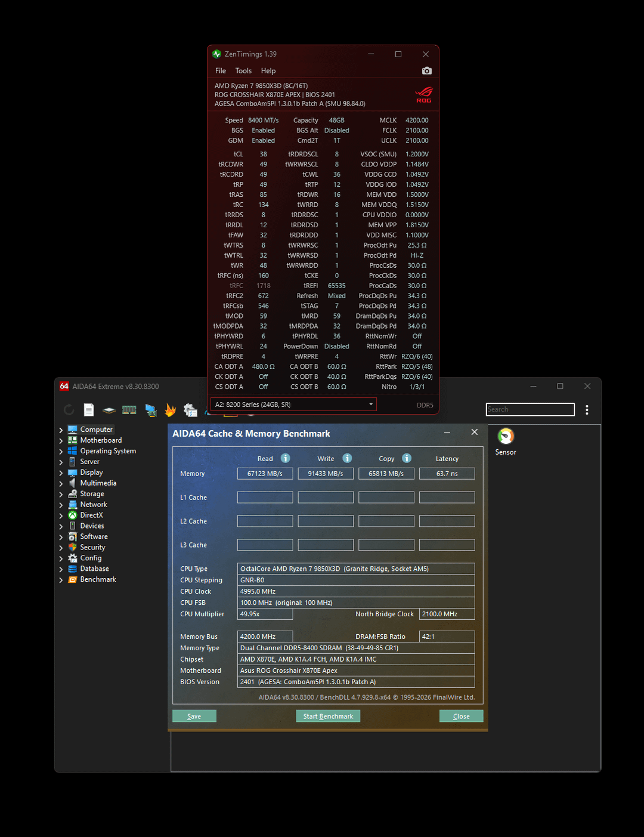Click the CPU Stepping GNR-B0 field
The height and width of the screenshot is (837, 644).
click(x=356, y=580)
